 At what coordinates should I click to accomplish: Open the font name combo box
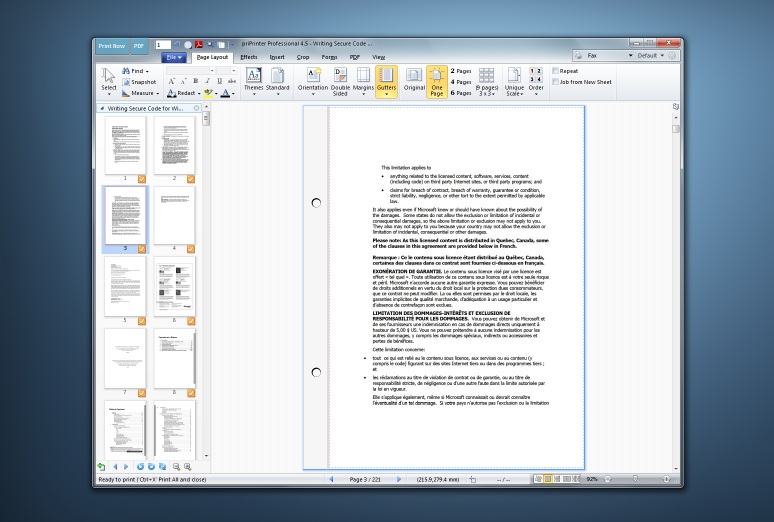(x=190, y=71)
